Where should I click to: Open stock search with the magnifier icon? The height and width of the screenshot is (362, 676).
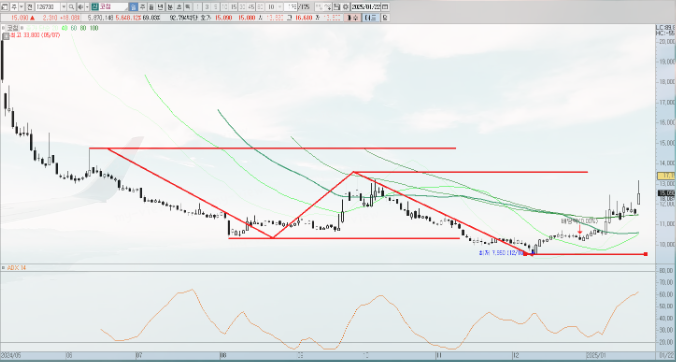pyautogui.click(x=72, y=6)
